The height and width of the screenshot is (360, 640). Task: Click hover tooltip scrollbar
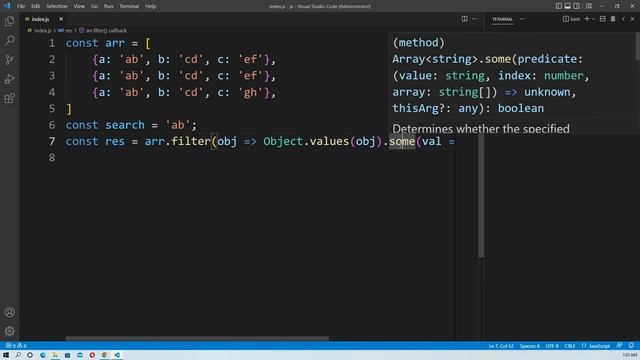(638, 47)
